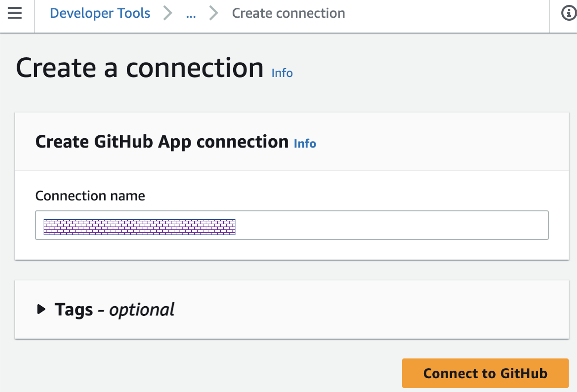Expand the Tags section triangle
This screenshot has width=577, height=392.
coord(41,310)
